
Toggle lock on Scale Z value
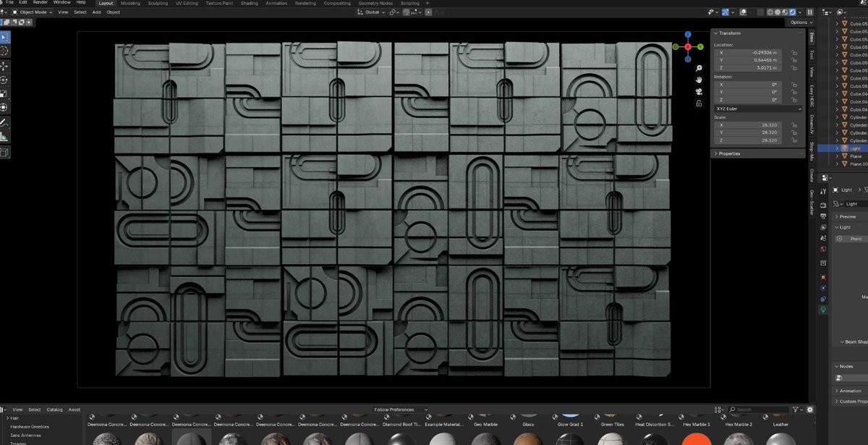(x=794, y=140)
